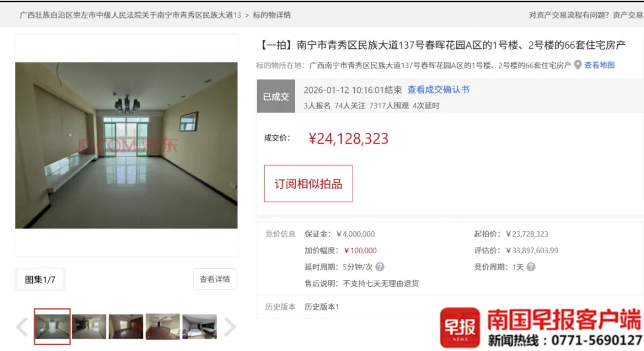
Task: Select third thumbnail with wooden cabinet
Action: [x=126, y=327]
